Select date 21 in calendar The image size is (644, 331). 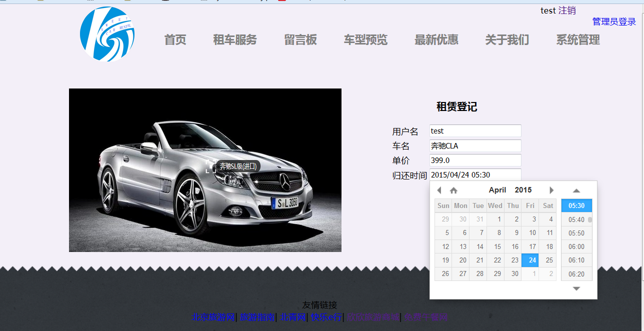[x=478, y=260]
